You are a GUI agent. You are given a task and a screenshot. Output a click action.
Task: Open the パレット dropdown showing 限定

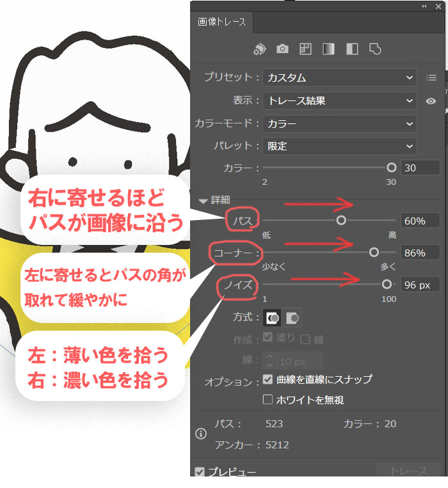pos(340,146)
